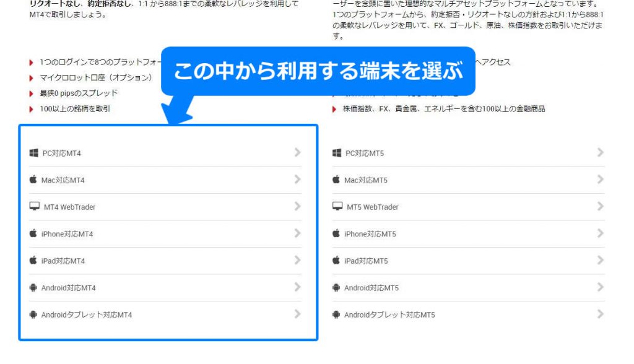
Task: Click the Apple icon beside iPhone対応MT4
Action: (33, 233)
